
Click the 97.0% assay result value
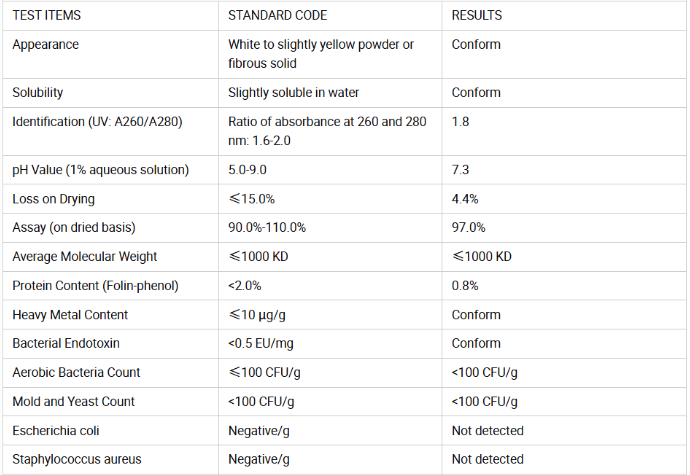coord(468,228)
